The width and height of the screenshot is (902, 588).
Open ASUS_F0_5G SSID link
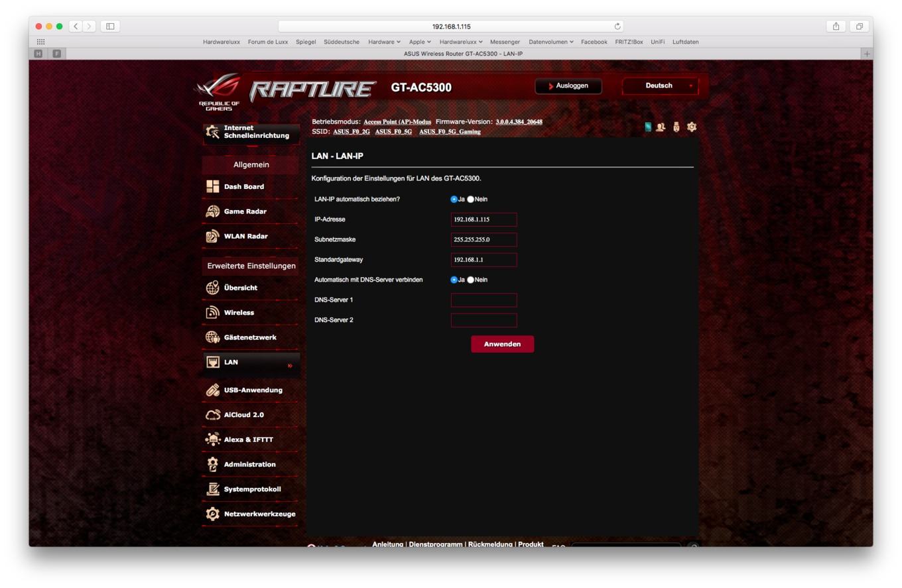393,132
